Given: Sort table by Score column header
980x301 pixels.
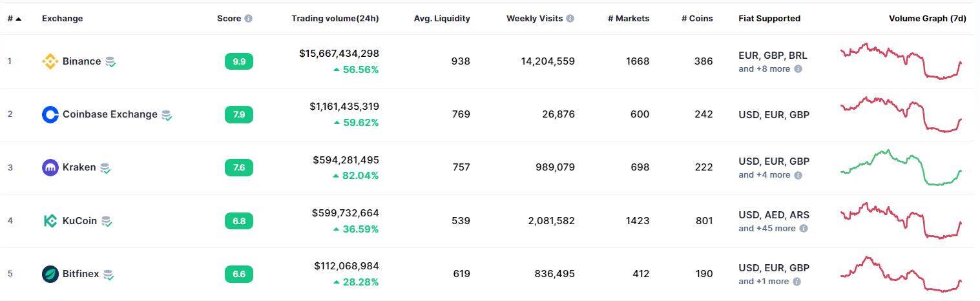Looking at the screenshot, I should (x=229, y=19).
